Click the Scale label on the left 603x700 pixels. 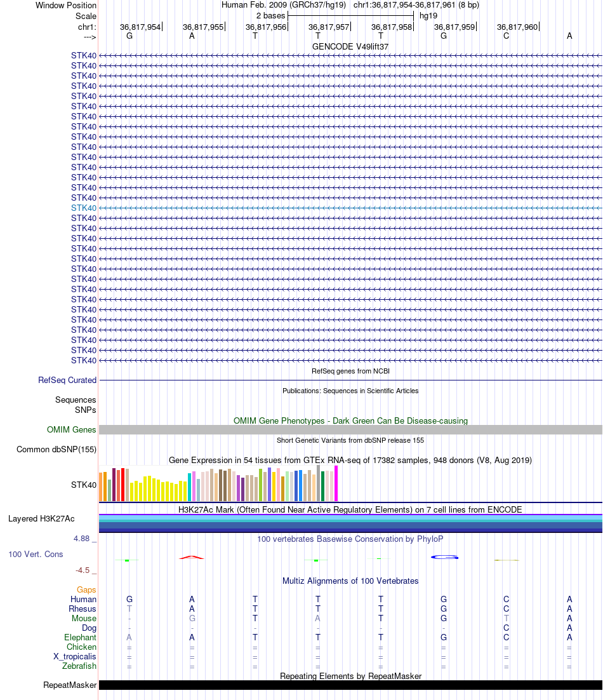tap(86, 16)
